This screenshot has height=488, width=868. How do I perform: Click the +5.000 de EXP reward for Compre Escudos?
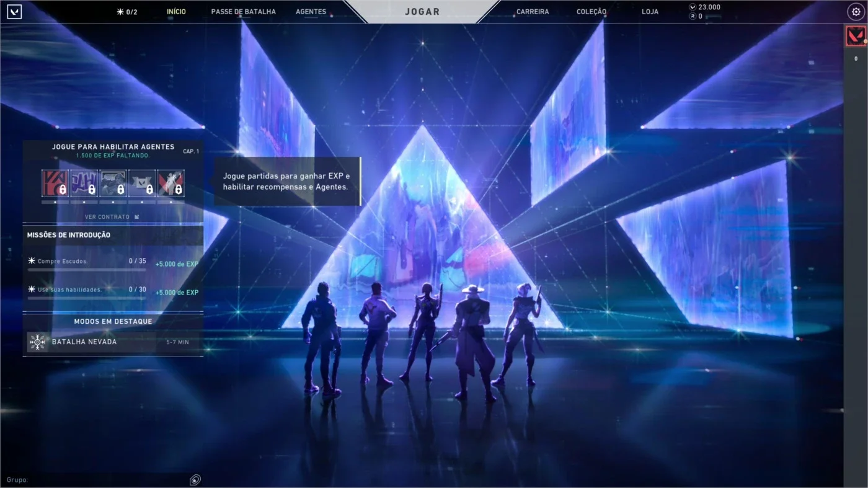point(177,264)
